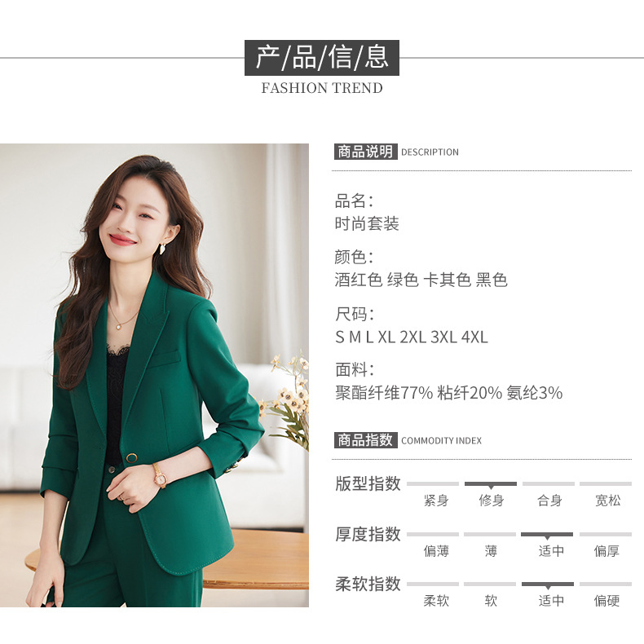Select the 紧身 fit option

click(x=436, y=501)
